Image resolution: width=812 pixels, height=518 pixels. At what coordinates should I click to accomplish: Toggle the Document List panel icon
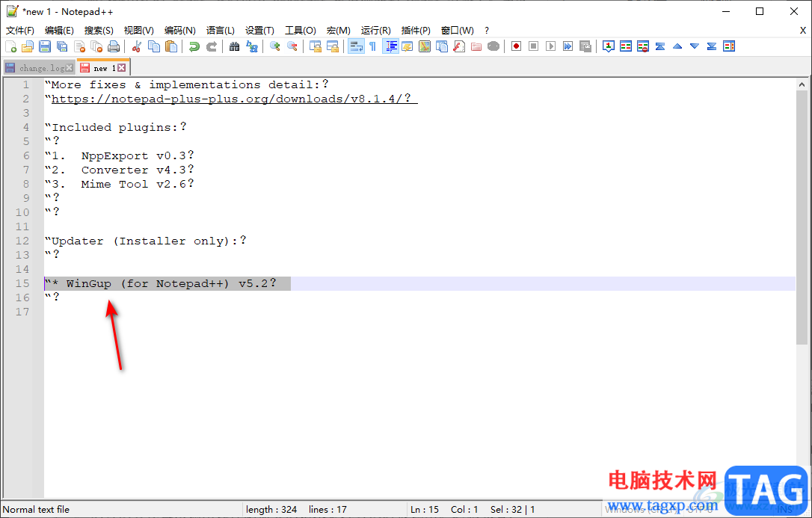[x=442, y=46]
